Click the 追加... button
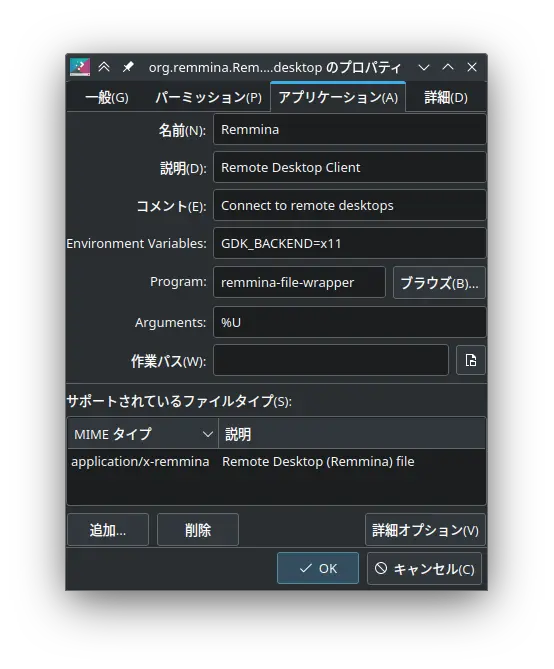The image size is (554, 669). 108,529
